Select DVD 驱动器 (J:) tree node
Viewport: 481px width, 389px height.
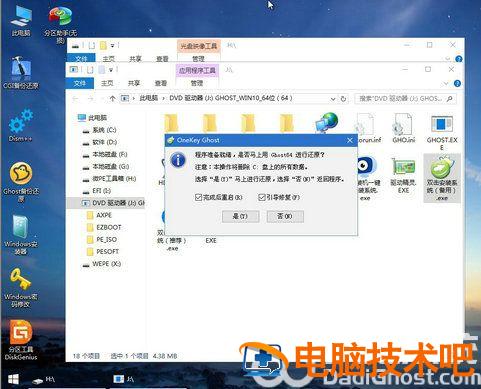106,203
